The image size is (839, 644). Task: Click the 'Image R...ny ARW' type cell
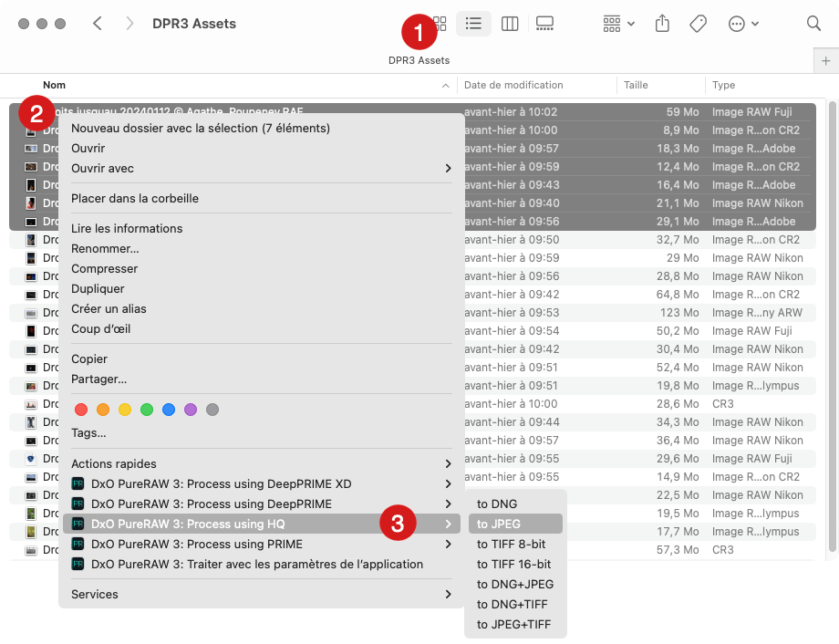coord(757,313)
